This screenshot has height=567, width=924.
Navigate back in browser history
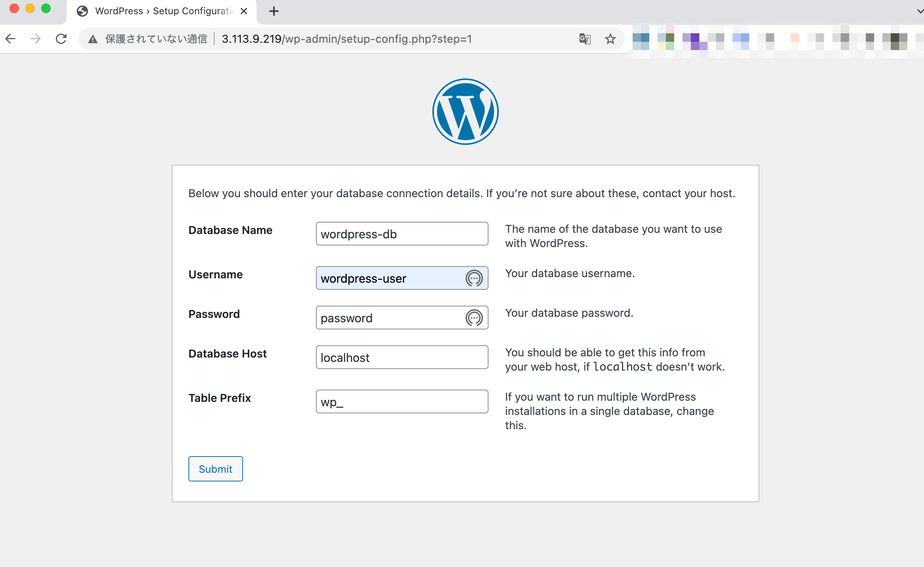tap(10, 38)
